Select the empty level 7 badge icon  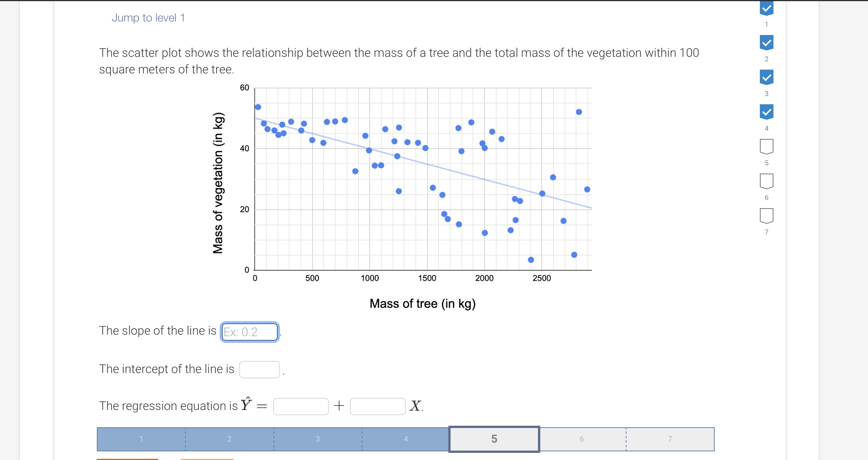(767, 215)
